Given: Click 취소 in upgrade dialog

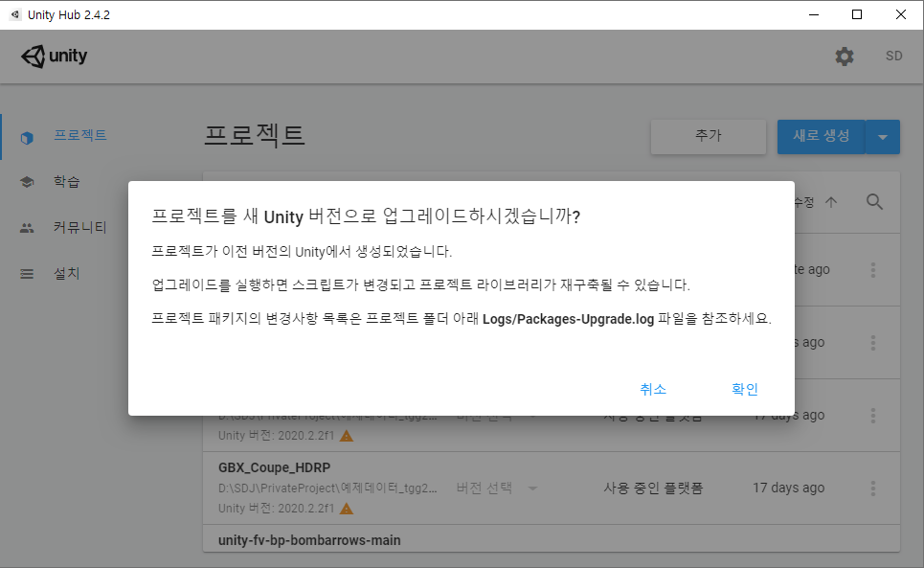Looking at the screenshot, I should [x=653, y=389].
